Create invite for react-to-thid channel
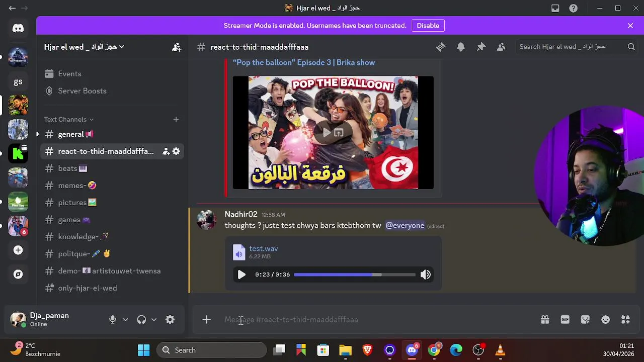This screenshot has height=362, width=644. click(x=166, y=151)
